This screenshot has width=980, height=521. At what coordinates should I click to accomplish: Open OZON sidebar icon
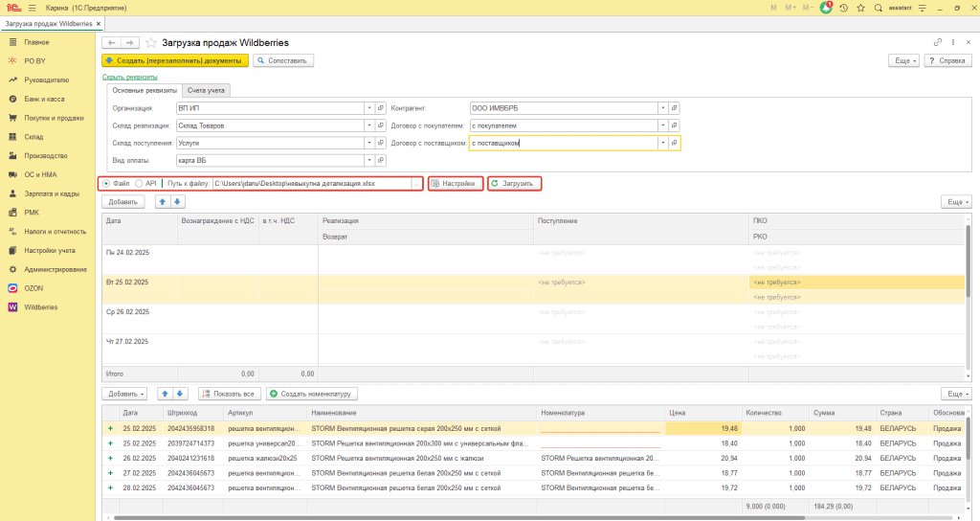pyautogui.click(x=12, y=288)
